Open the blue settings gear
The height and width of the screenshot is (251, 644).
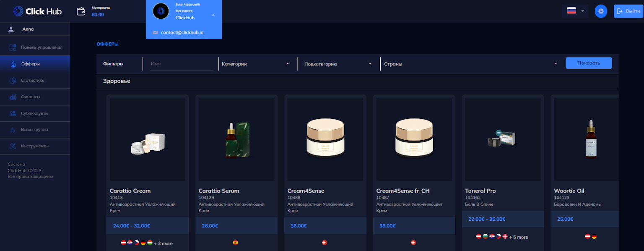601,11
